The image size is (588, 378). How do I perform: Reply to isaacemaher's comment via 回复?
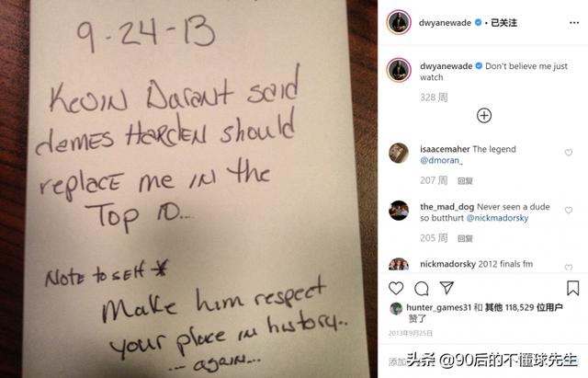point(465,181)
